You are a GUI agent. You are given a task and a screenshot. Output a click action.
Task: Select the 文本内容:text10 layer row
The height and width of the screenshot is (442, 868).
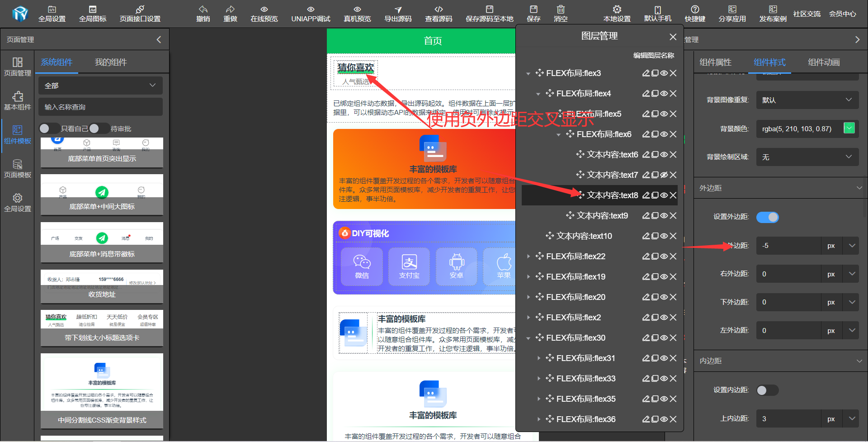(599, 236)
